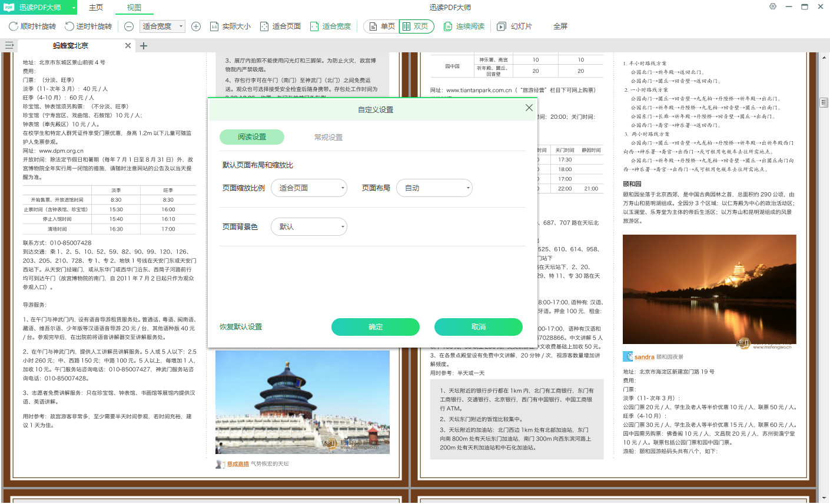
Task: Enter 全屏 fullscreen mode
Action: (x=560, y=26)
